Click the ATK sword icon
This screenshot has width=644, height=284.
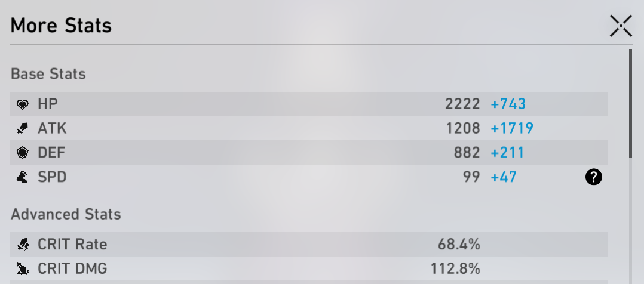(x=23, y=128)
